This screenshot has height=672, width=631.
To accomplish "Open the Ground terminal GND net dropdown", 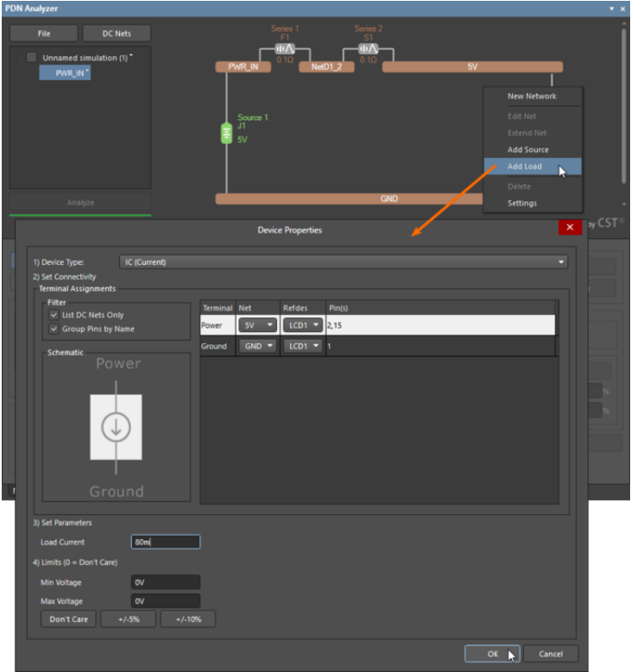I will point(257,346).
